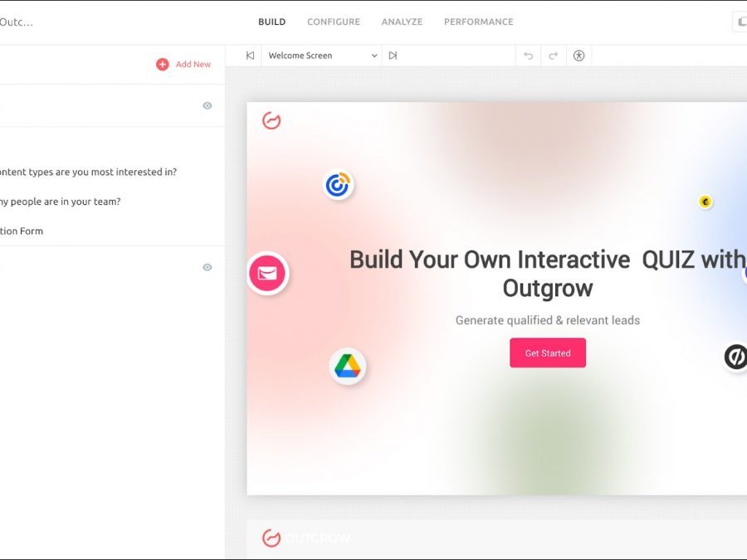Click the Outgrow logo in the canvas corner
This screenshot has width=747, height=560.
pyautogui.click(x=271, y=121)
